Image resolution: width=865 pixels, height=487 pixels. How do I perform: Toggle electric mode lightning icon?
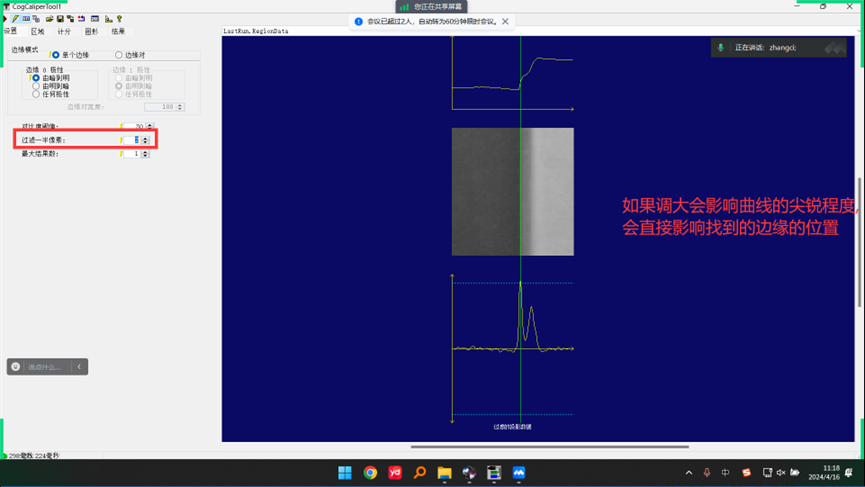(x=15, y=19)
